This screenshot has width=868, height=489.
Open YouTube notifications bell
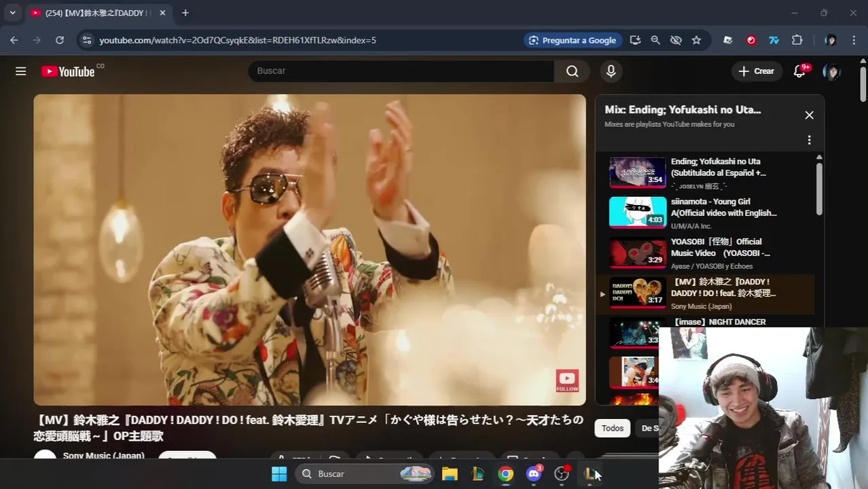coord(800,71)
